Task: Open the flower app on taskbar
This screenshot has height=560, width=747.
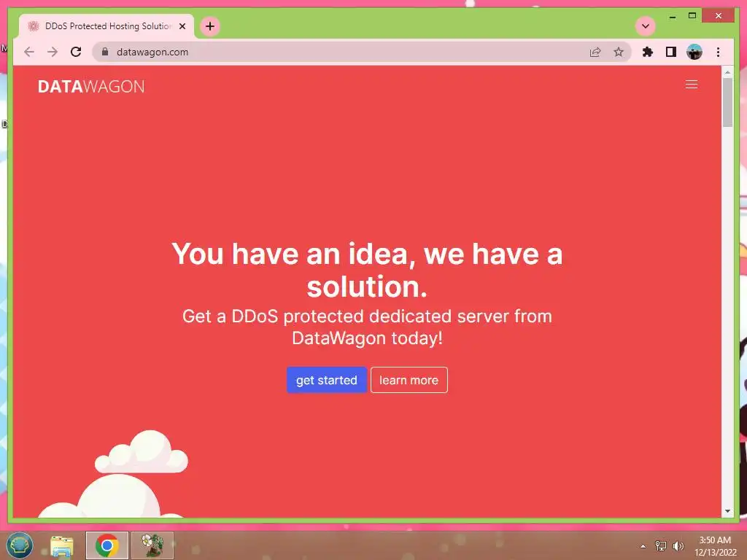Action: [x=152, y=545]
